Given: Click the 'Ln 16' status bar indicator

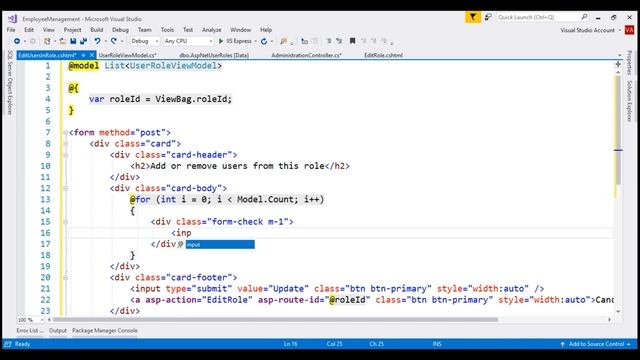Looking at the screenshot, I should click(291, 344).
